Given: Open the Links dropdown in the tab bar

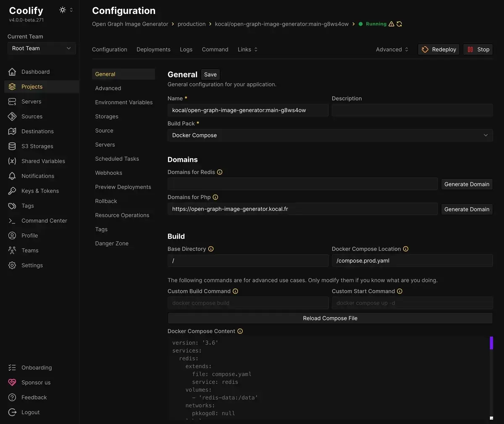Looking at the screenshot, I should (247, 50).
